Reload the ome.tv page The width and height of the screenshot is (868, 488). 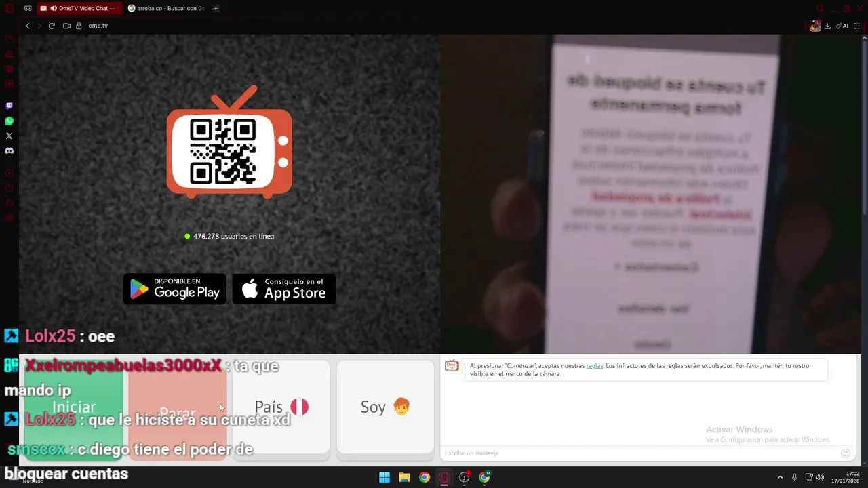pos(52,26)
